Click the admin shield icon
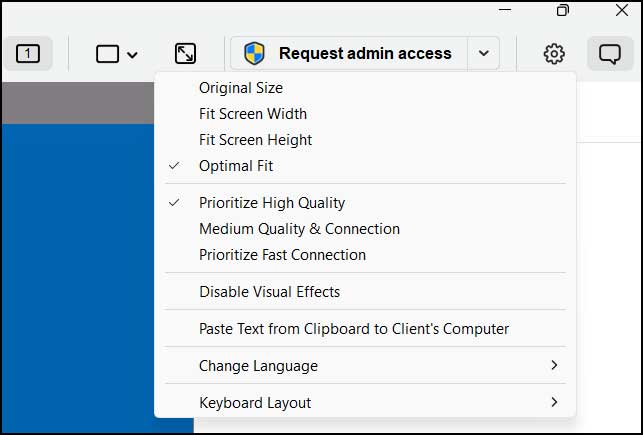Viewport: 643px width, 435px height. [x=255, y=54]
